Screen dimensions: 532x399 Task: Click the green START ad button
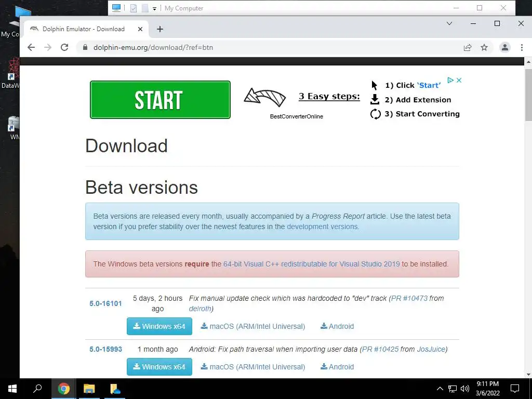160,100
